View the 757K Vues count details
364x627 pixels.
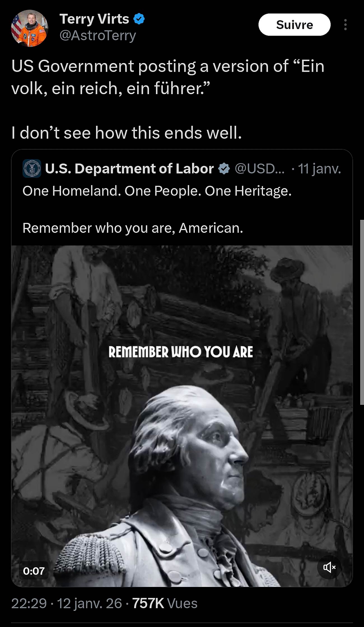click(165, 603)
